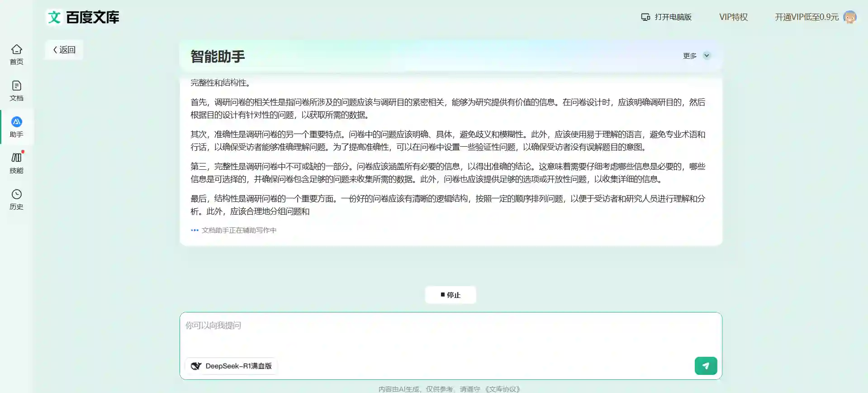This screenshot has height=393, width=868.
Task: Send message with green paper-plane button
Action: click(x=706, y=366)
